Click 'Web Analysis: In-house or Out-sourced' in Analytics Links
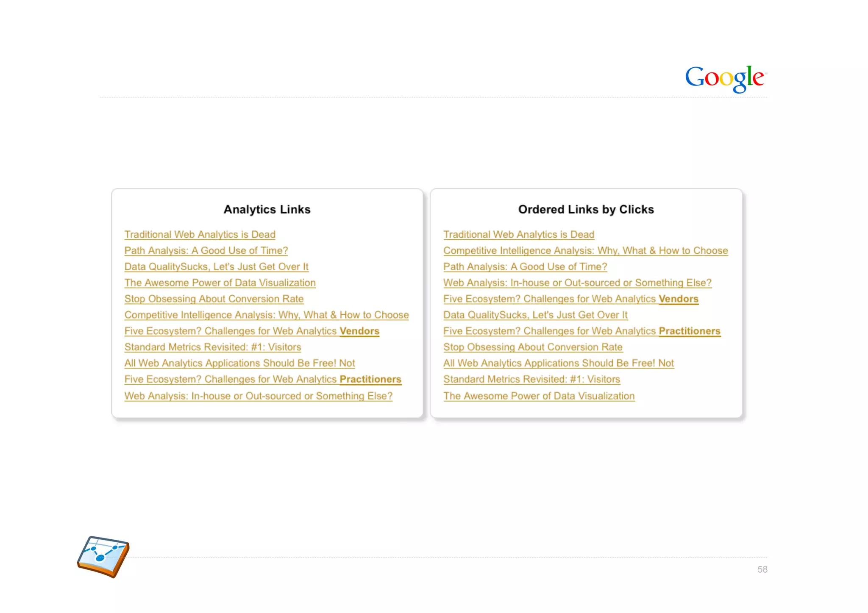868x613 pixels. tap(259, 396)
